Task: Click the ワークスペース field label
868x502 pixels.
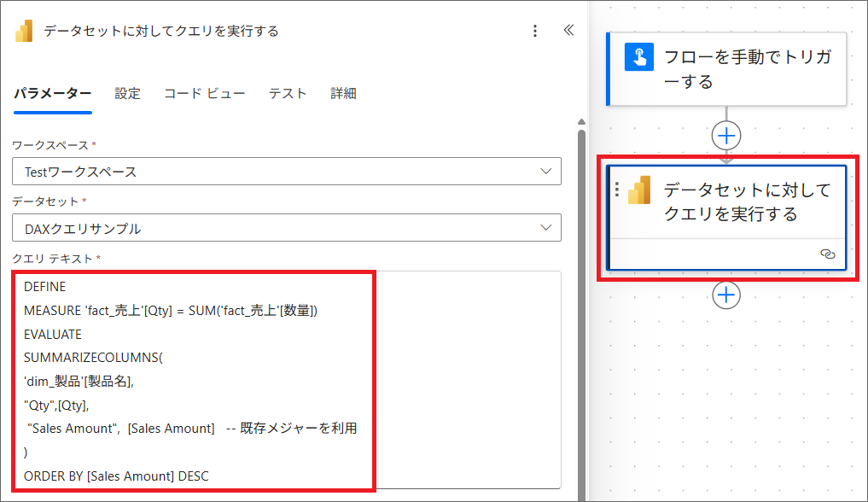Action: coord(50,145)
